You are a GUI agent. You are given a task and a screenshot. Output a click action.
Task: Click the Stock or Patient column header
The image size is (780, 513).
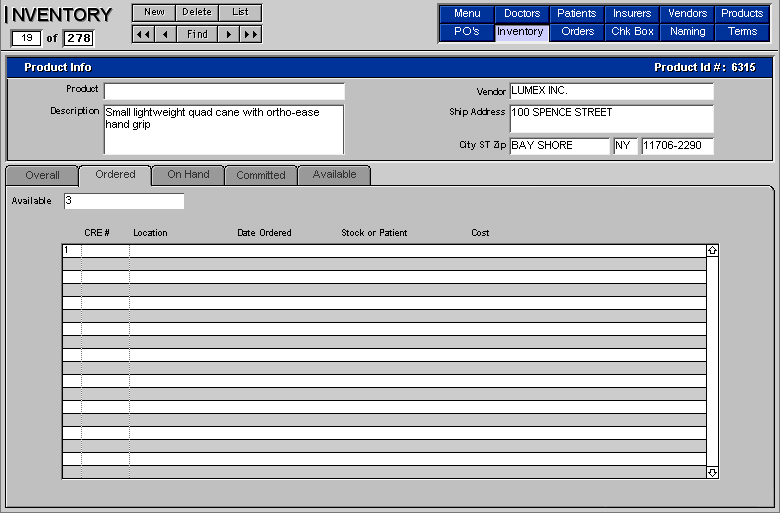[x=374, y=233]
